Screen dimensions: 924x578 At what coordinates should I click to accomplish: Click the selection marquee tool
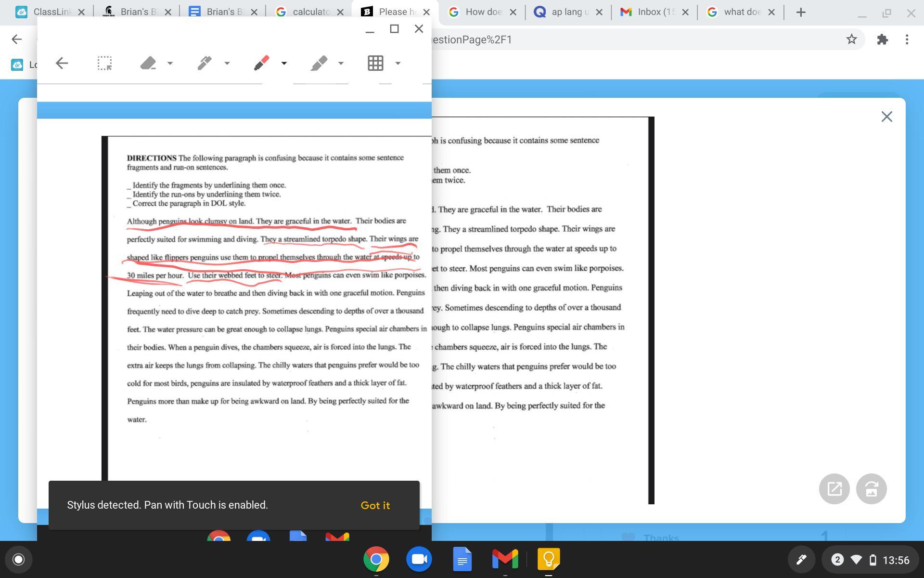point(104,63)
